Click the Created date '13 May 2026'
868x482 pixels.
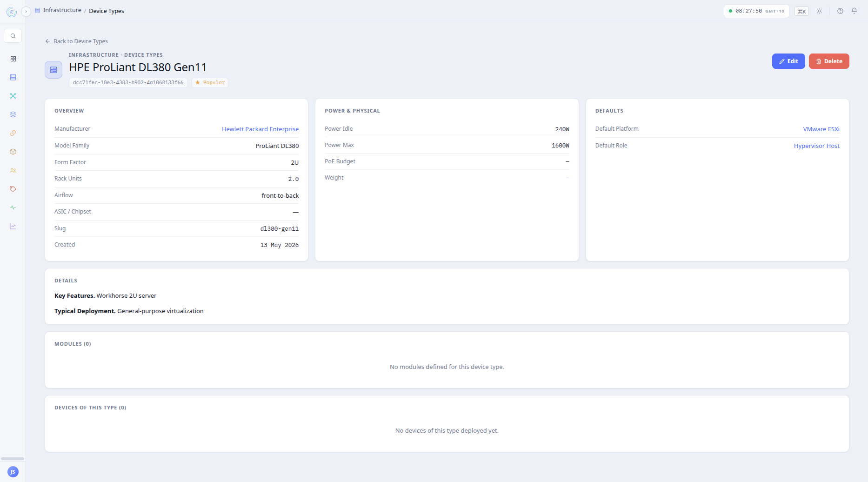(280, 245)
